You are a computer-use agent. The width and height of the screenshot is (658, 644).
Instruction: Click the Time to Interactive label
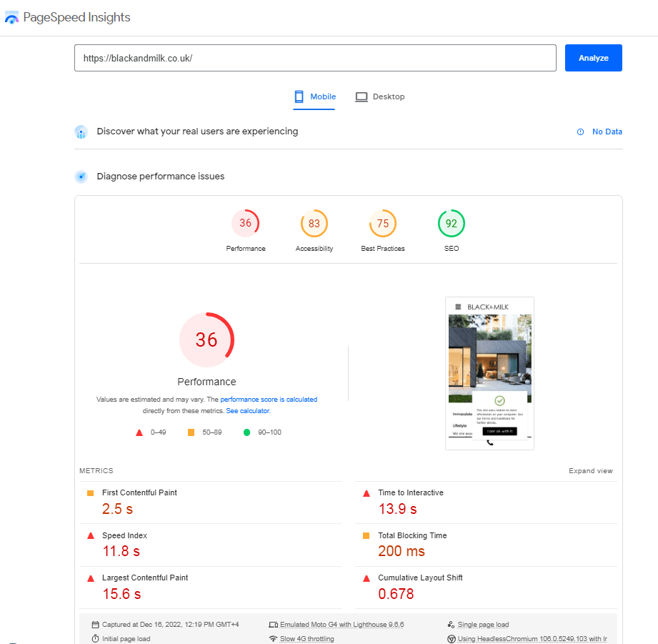coord(410,493)
